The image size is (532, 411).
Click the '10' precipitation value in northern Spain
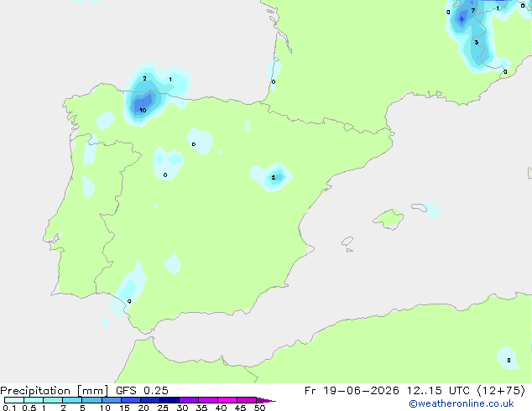143,110
